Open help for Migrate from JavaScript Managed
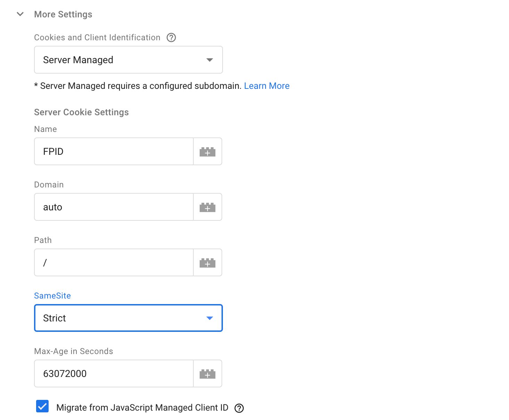This screenshot has width=509, height=420. point(239,408)
